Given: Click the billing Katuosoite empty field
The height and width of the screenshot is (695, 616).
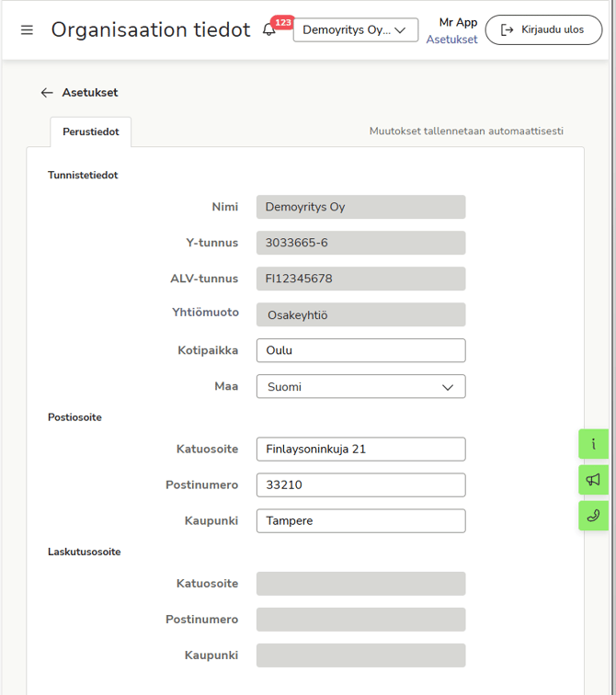Looking at the screenshot, I should pyautogui.click(x=360, y=584).
